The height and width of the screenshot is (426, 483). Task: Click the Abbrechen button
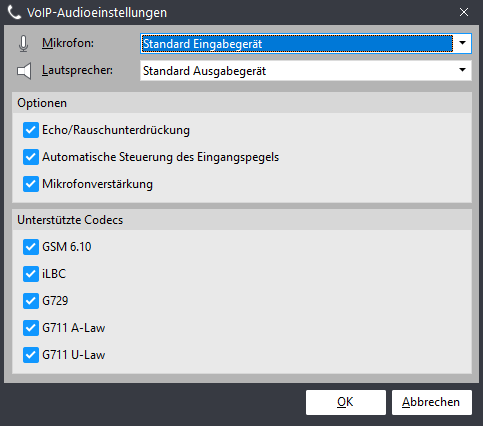coord(432,402)
